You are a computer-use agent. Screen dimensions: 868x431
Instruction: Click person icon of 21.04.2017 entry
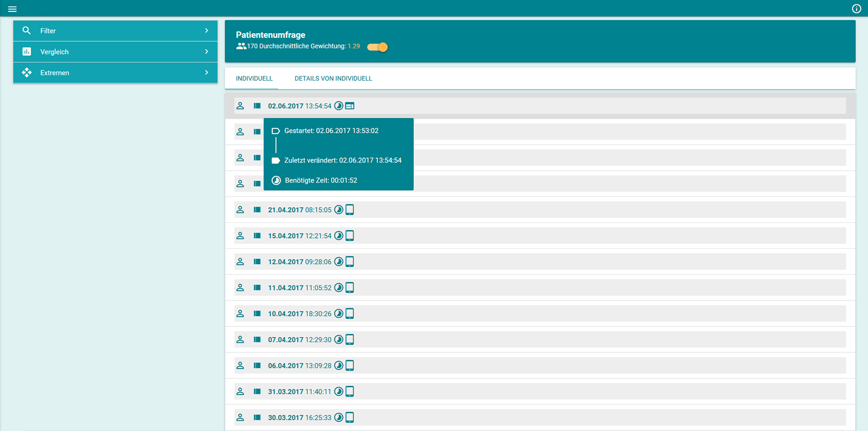(x=240, y=210)
